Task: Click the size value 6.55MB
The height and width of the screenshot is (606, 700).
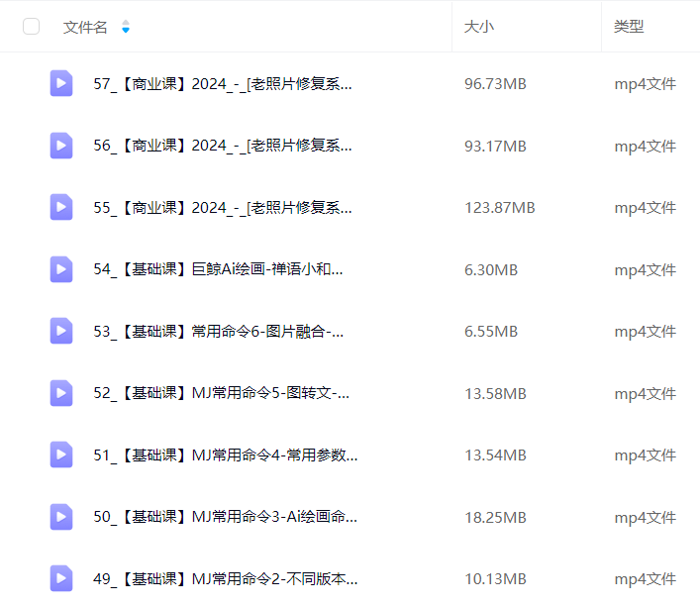Action: click(491, 332)
